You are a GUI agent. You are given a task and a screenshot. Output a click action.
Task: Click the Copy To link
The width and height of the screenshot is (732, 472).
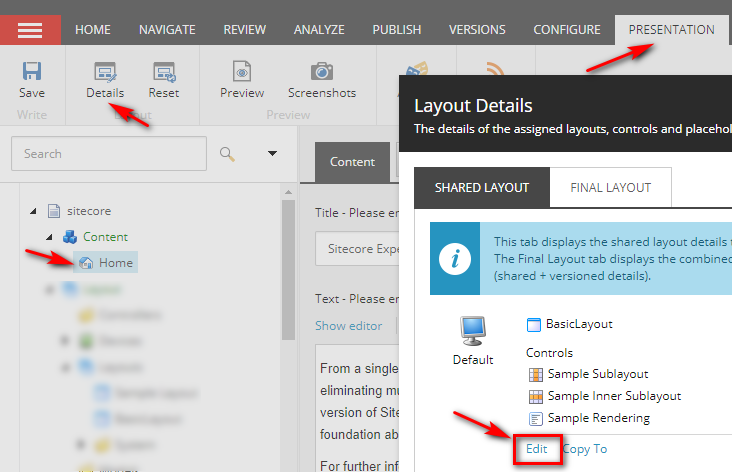pyautogui.click(x=585, y=449)
